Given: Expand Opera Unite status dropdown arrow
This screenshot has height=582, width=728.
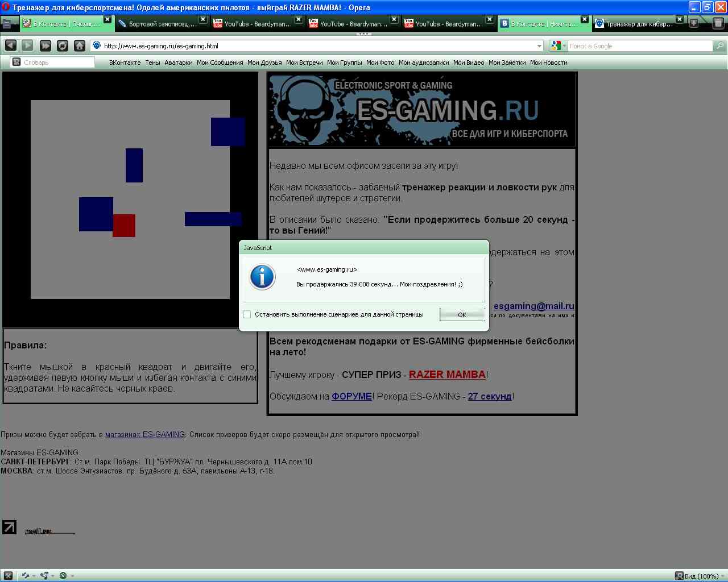Looking at the screenshot, I should coord(52,576).
